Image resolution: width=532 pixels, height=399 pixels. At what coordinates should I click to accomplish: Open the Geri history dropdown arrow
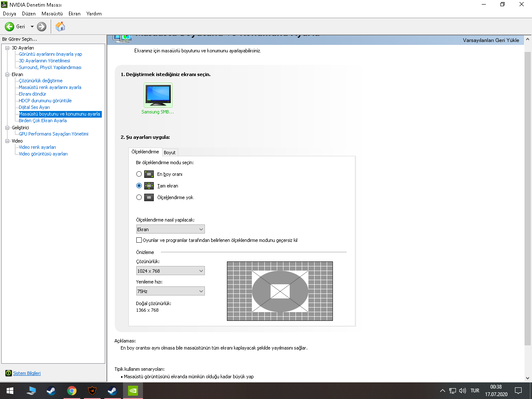pyautogui.click(x=32, y=27)
